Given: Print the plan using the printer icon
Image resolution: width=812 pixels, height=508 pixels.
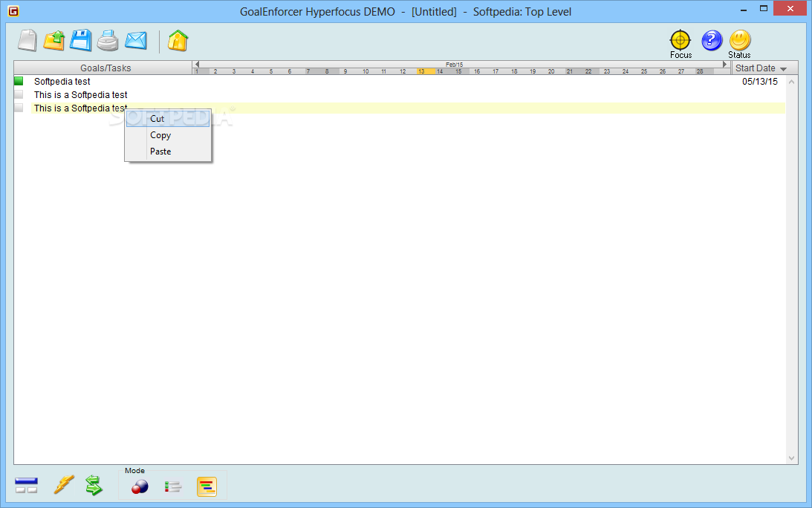Looking at the screenshot, I should (108, 40).
